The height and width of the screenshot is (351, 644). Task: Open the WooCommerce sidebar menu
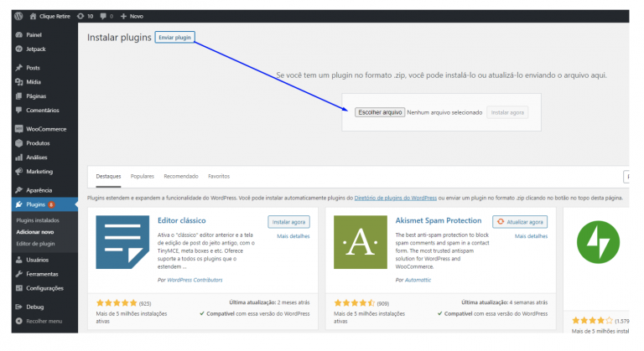(x=45, y=129)
